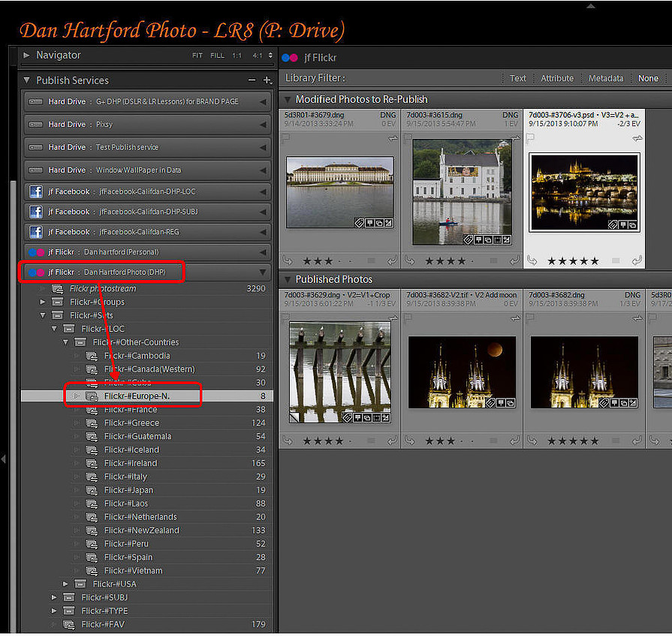672x638 pixels.
Task: Select thumbnail 5d3R01-#3679.dng palace photo
Action: click(x=340, y=192)
